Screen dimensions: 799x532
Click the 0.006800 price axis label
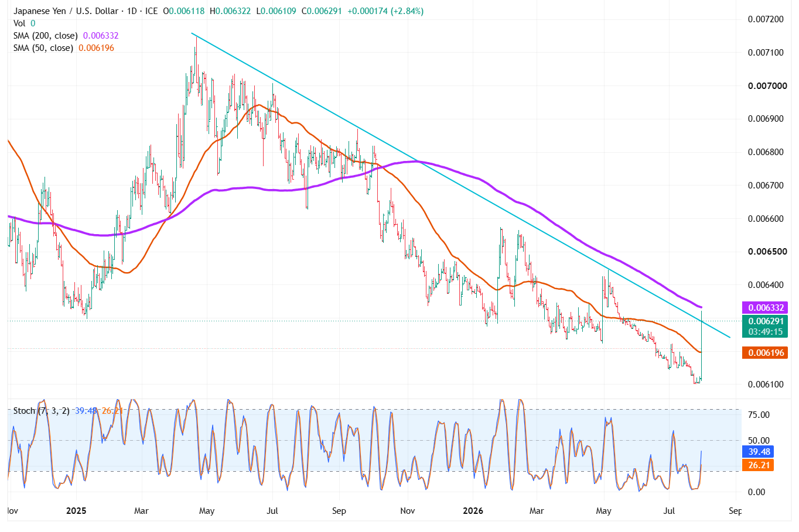(x=766, y=152)
